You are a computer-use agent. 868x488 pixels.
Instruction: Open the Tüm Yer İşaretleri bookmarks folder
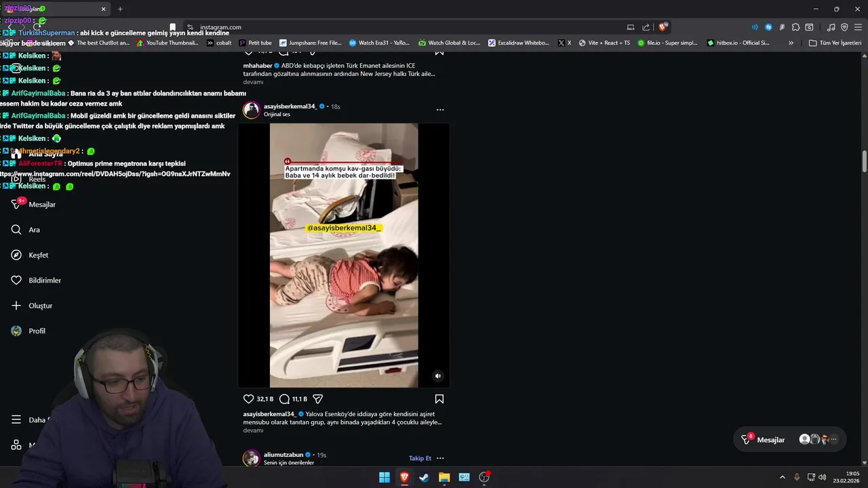point(835,43)
